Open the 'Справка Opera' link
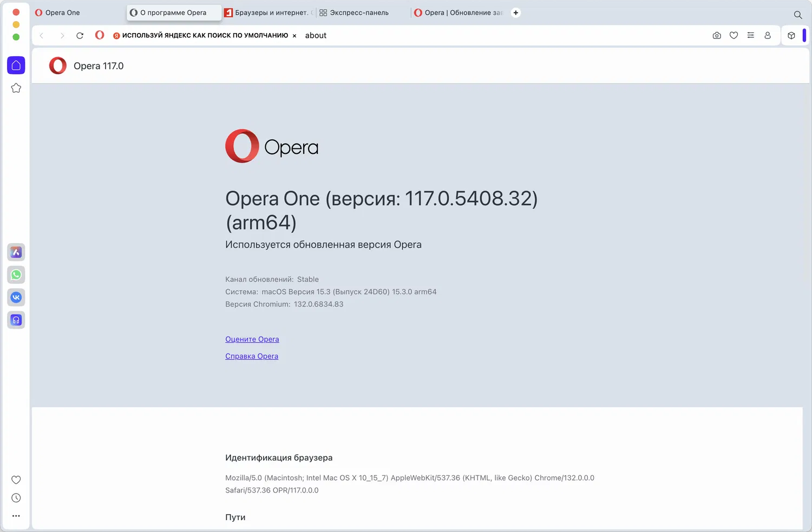Screen dimensions: 812x532 click(252, 356)
